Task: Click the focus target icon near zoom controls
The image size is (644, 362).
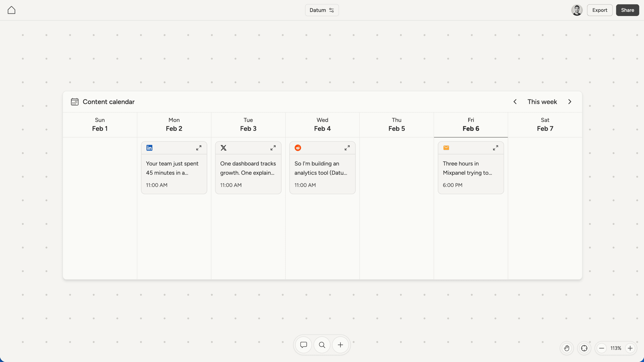Action: [x=584, y=348]
